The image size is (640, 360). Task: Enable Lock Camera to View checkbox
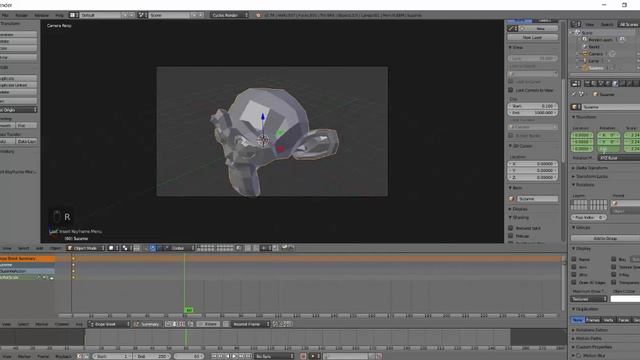click(x=511, y=90)
